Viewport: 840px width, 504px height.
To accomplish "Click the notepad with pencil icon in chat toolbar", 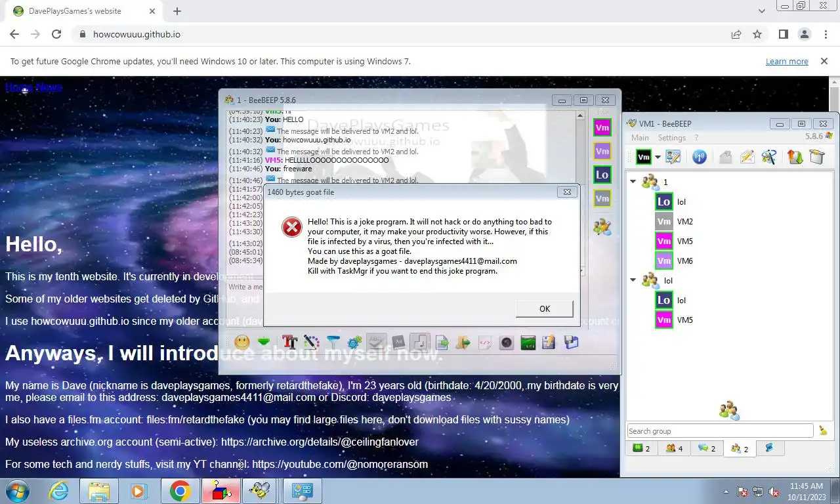I will pos(549,342).
